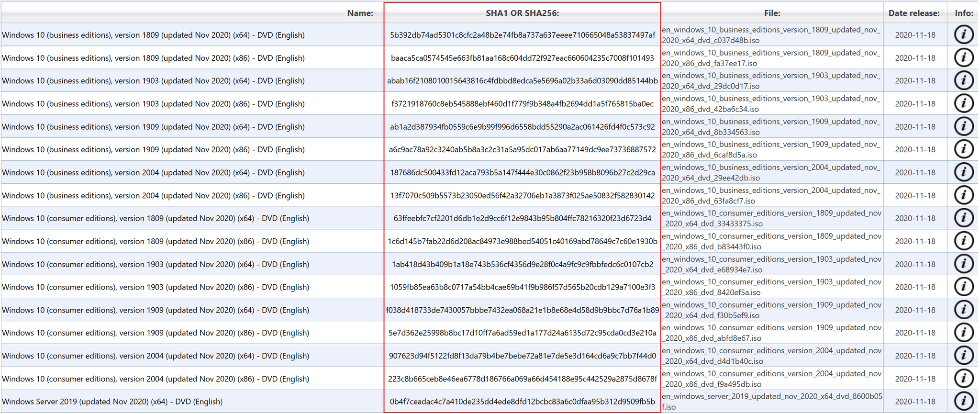Image resolution: width=980 pixels, height=414 pixels.
Task: Select name: business editions 1903 (x64) DVD
Action: (x=153, y=81)
